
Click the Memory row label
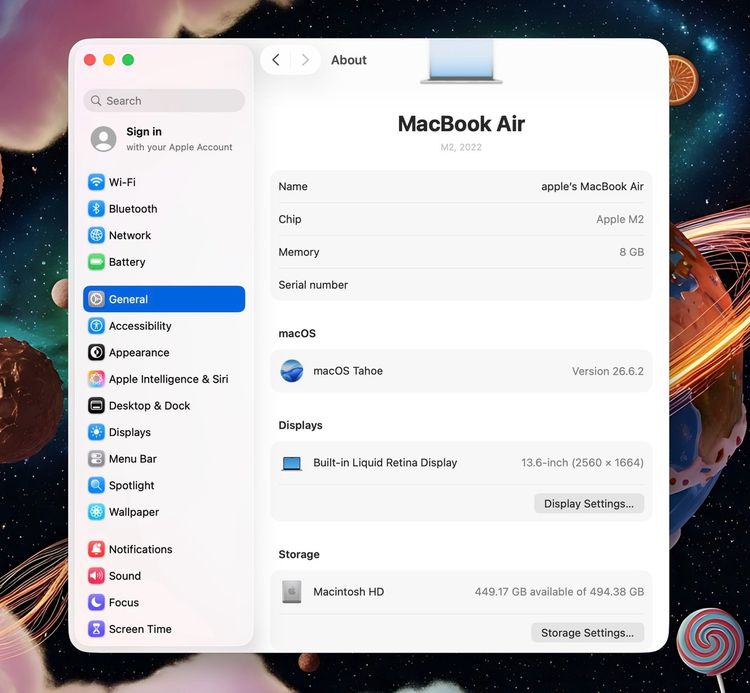[x=299, y=252]
